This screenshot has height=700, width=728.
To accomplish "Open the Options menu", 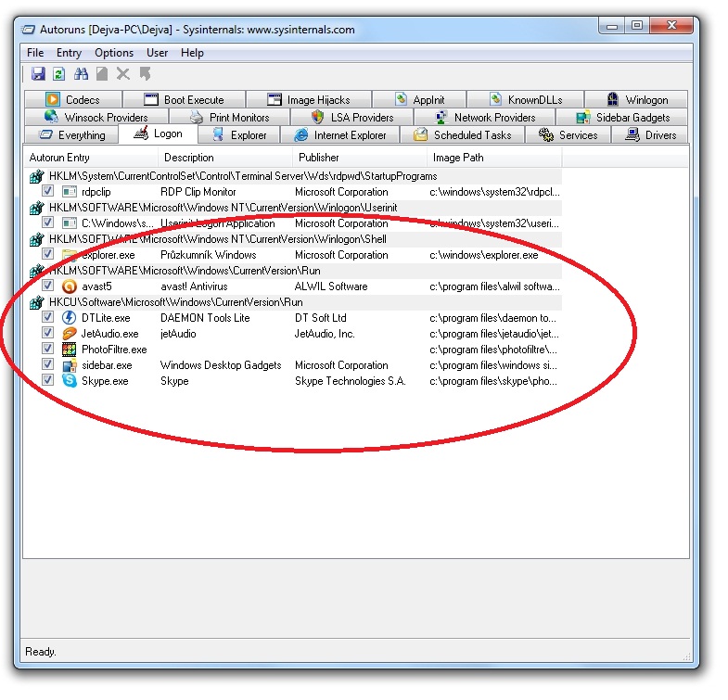I will tap(114, 53).
